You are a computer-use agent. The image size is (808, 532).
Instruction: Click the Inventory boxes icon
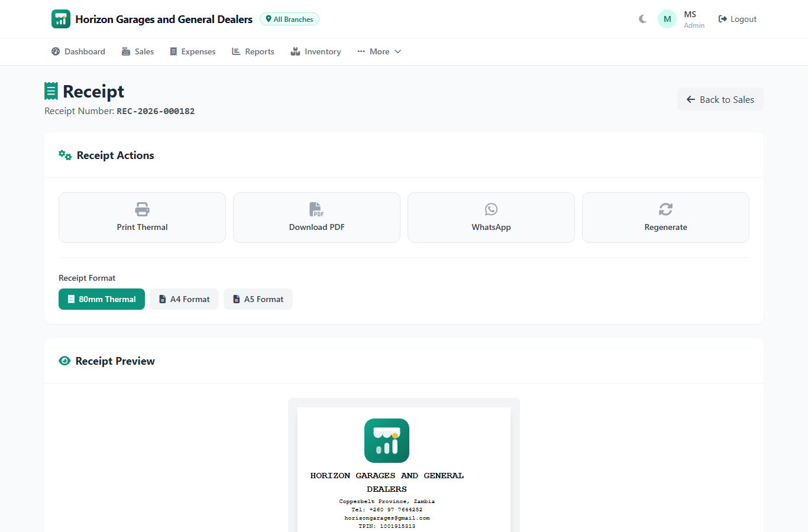tap(295, 51)
